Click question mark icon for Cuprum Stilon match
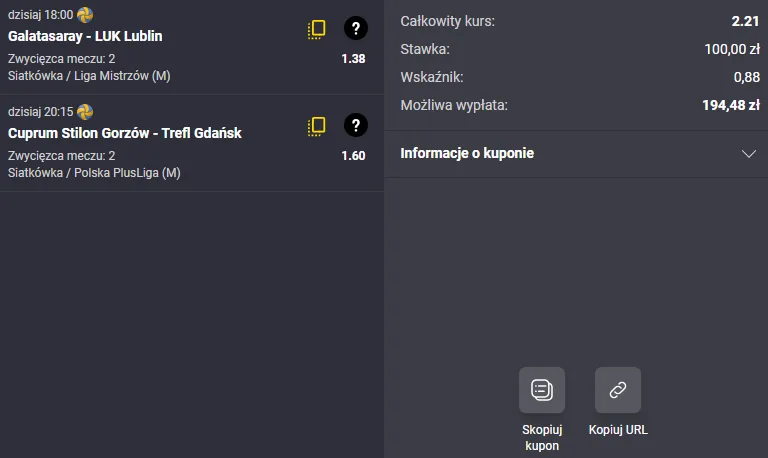This screenshot has height=458, width=768. coord(355,126)
